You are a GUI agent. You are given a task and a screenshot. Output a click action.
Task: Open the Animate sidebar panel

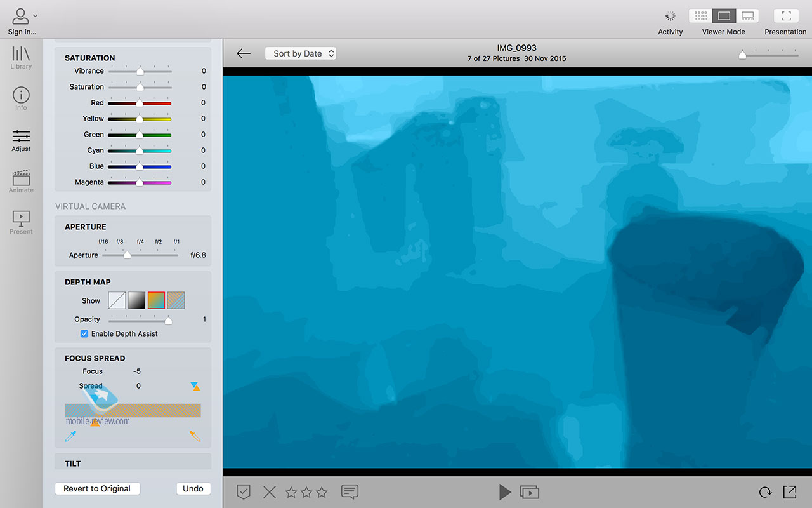(x=21, y=181)
